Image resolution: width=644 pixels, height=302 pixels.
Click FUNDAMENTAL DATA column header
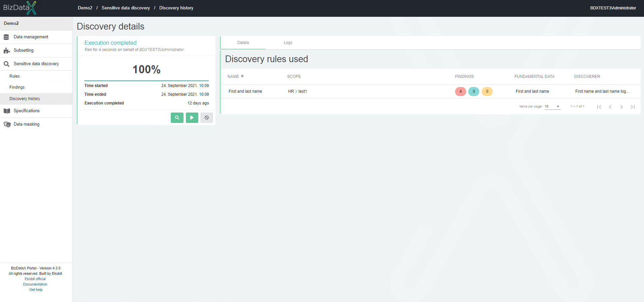pyautogui.click(x=534, y=77)
